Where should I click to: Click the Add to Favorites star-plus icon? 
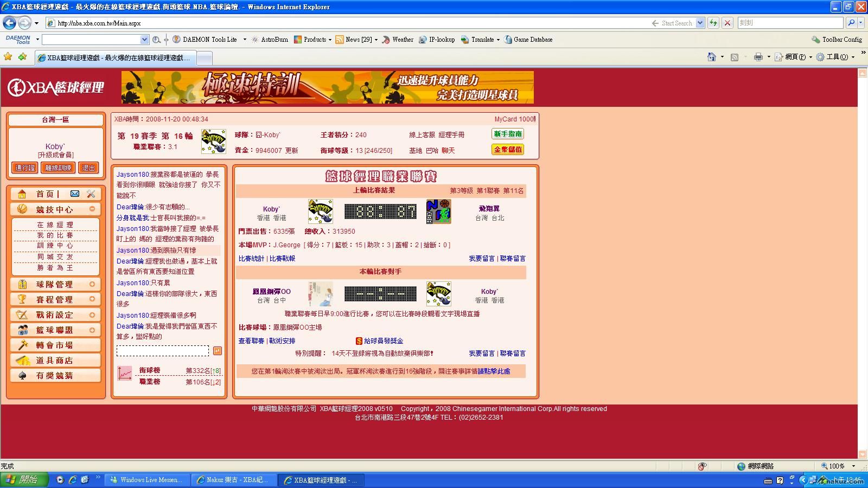22,57
